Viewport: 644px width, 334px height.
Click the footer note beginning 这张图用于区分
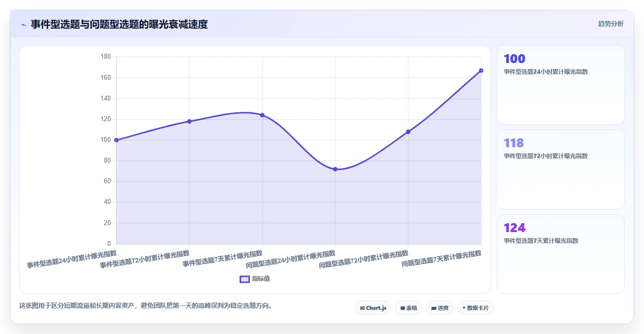click(x=146, y=305)
